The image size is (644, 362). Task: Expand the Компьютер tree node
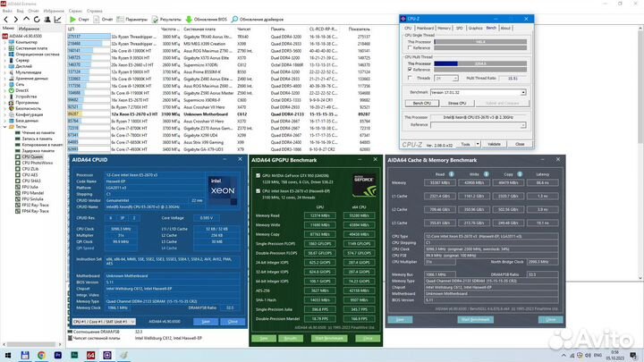[x=5, y=42]
